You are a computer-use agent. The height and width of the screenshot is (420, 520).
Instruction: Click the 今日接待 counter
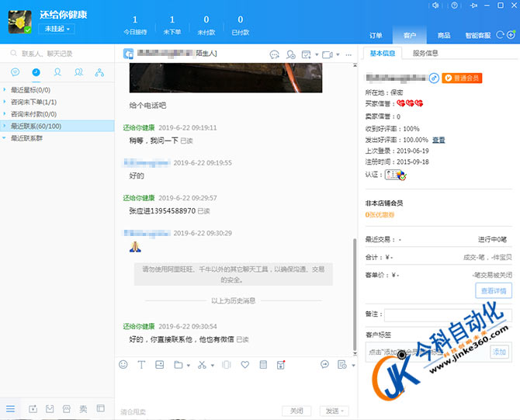click(x=135, y=25)
